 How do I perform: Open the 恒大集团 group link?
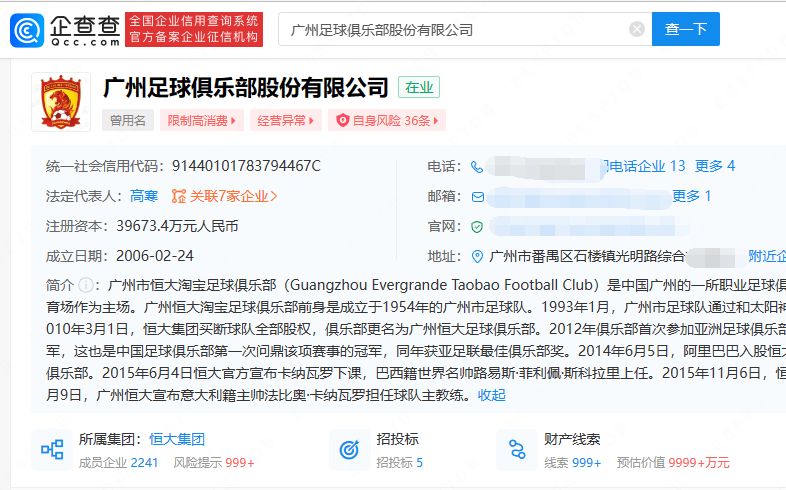(177, 439)
